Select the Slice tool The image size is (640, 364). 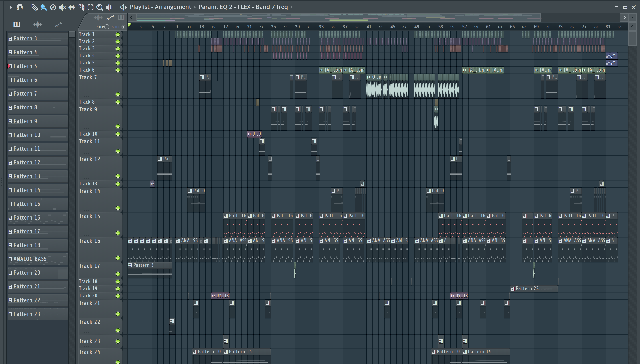click(x=81, y=7)
